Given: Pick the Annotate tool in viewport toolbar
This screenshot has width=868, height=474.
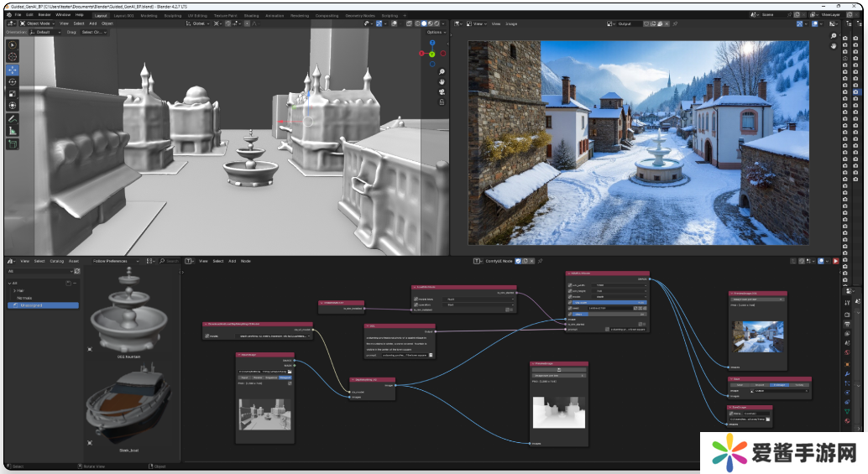Looking at the screenshot, I should pyautogui.click(x=13, y=119).
